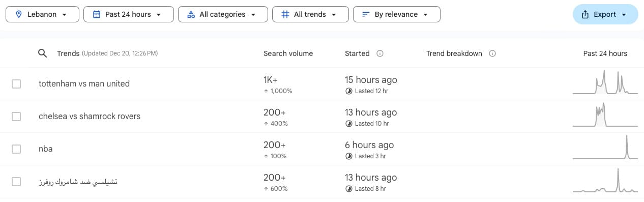The width and height of the screenshot is (644, 202).
Task: Click the 1K+ search volume value
Action: (271, 80)
